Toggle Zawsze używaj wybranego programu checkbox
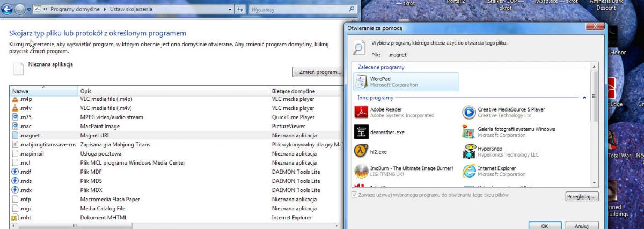 354,195
